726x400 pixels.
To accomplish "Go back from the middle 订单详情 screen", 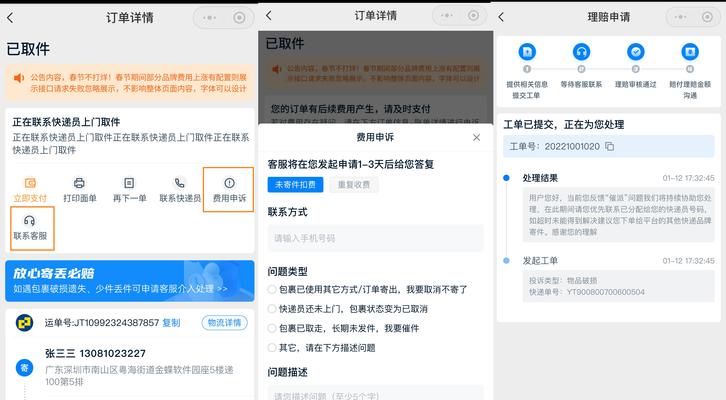I will pos(269,16).
